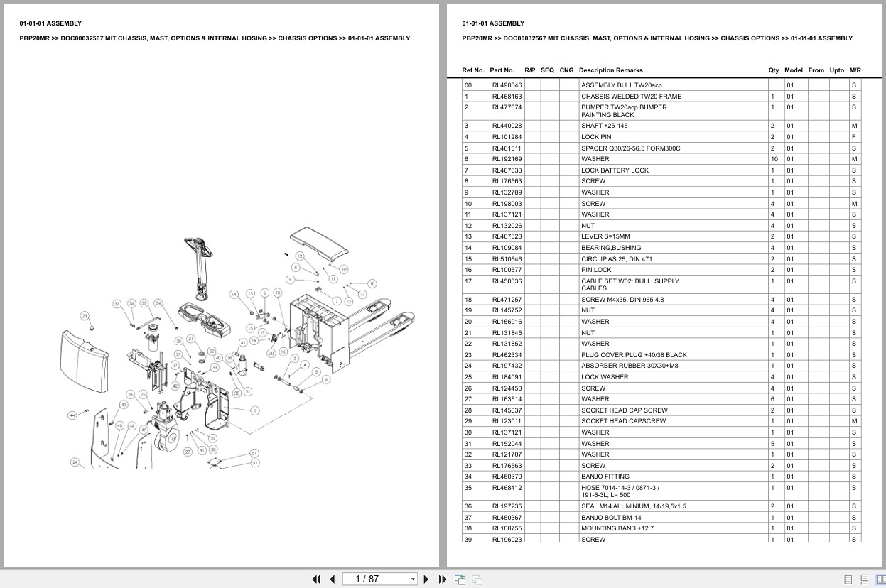Image resolution: width=886 pixels, height=588 pixels.
Task: Open the page number dropdown arrow
Action: pos(413,579)
